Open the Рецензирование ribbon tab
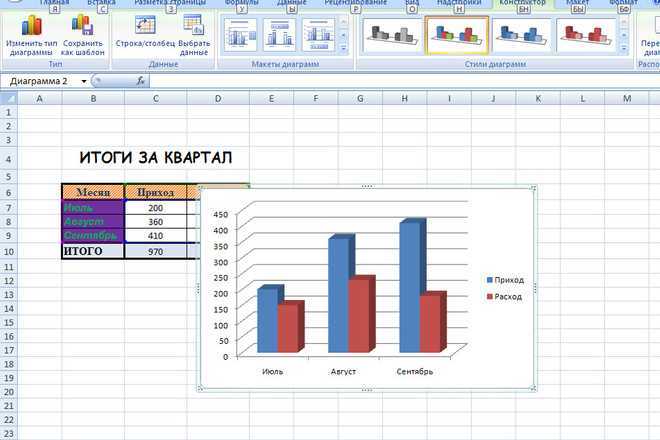This screenshot has width=660, height=440. 356,3
